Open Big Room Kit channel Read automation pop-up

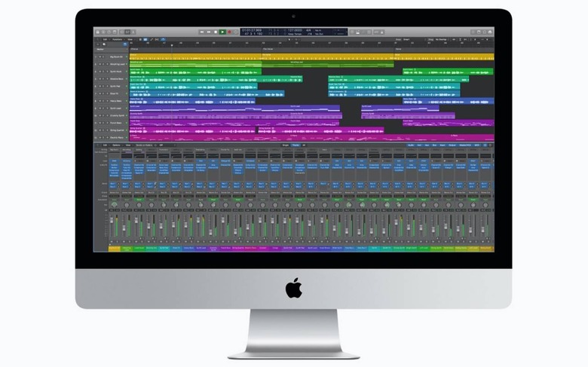click(115, 200)
